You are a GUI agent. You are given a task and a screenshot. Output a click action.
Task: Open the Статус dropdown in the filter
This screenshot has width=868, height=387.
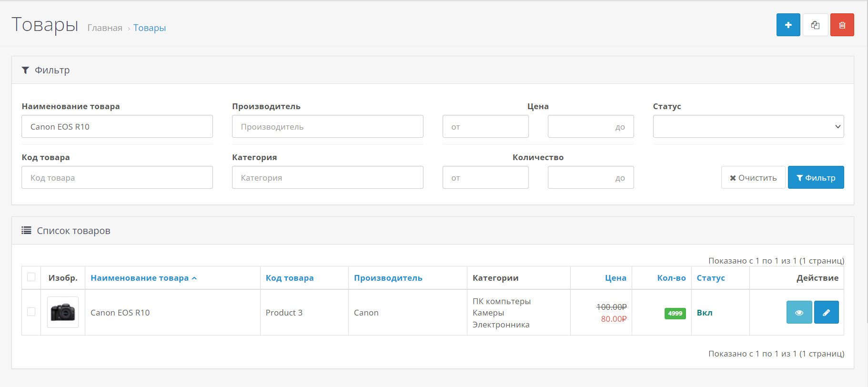[x=748, y=127]
